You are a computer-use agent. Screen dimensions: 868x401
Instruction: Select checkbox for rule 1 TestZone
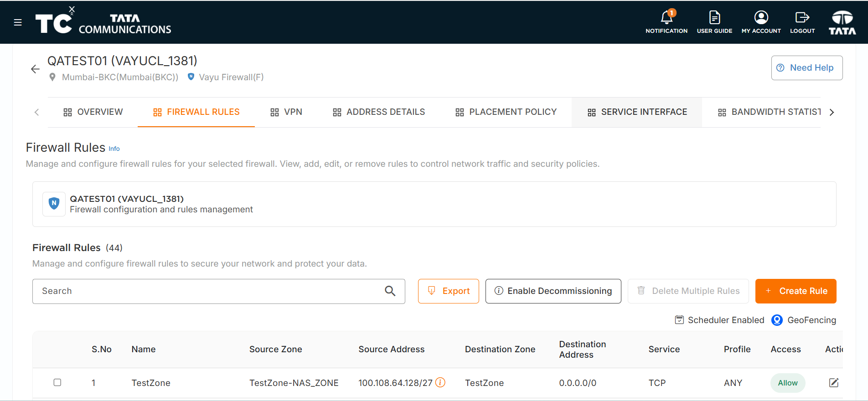(x=57, y=382)
